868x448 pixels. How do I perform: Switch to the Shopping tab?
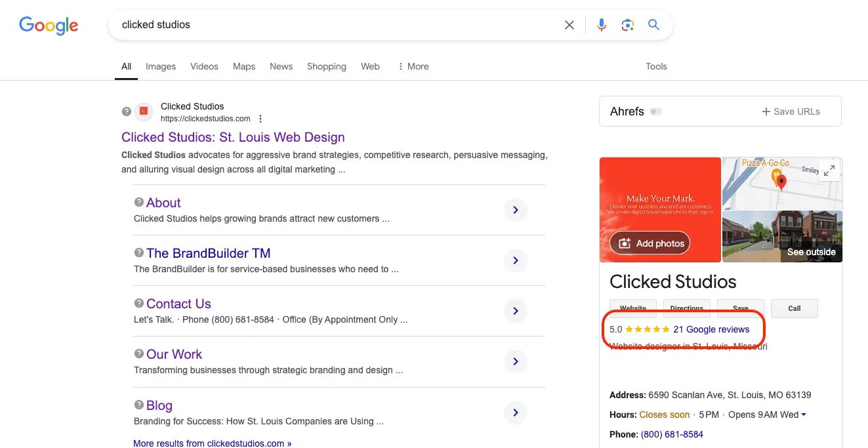pos(327,66)
